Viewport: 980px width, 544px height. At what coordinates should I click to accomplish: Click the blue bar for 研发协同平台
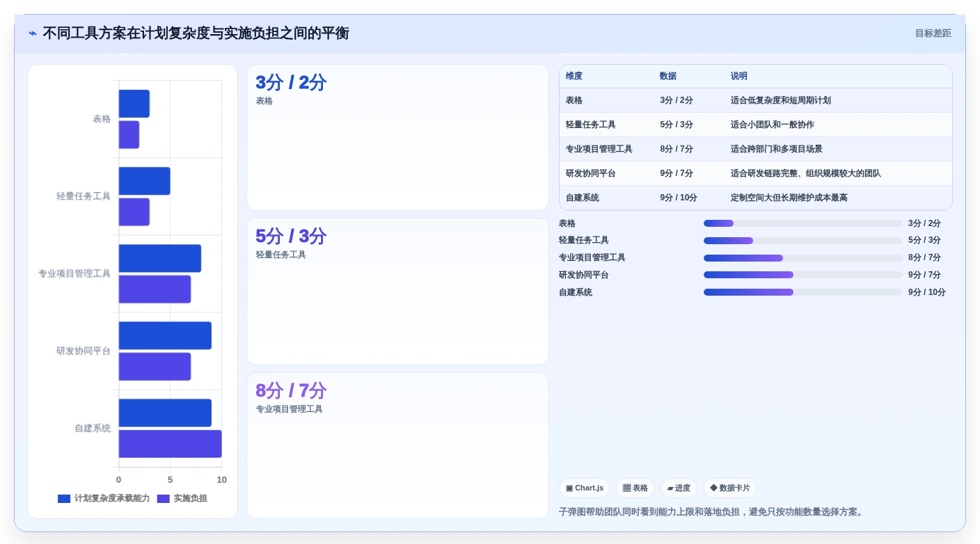point(165,335)
